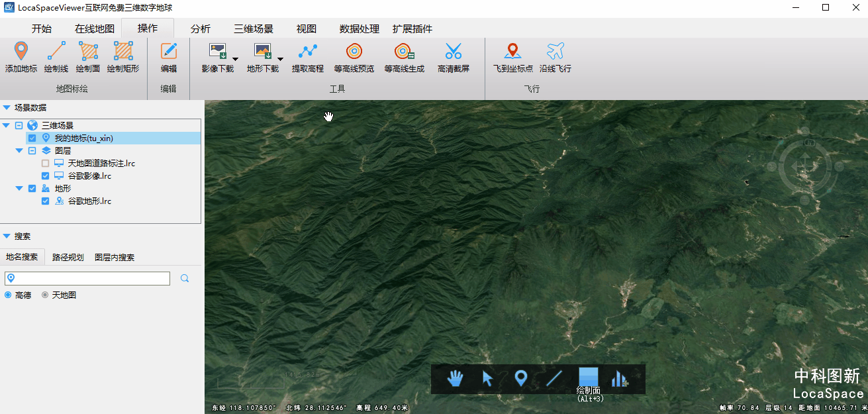Viewport: 868px width, 414px height.
Task: Open the 等高线生成 contour generation tool
Action: (x=405, y=57)
